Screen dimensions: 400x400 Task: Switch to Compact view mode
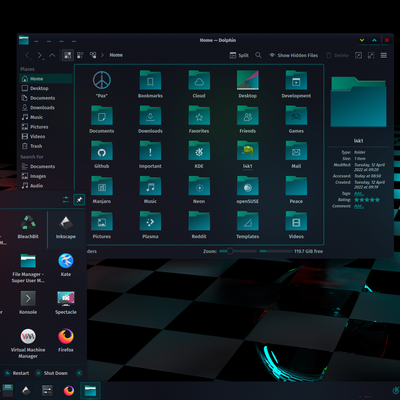pos(80,55)
